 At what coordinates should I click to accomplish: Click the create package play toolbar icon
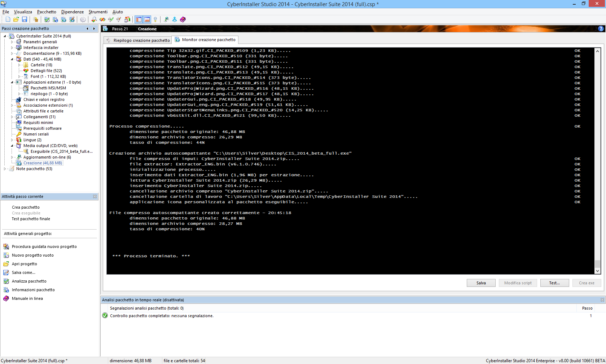(63, 19)
